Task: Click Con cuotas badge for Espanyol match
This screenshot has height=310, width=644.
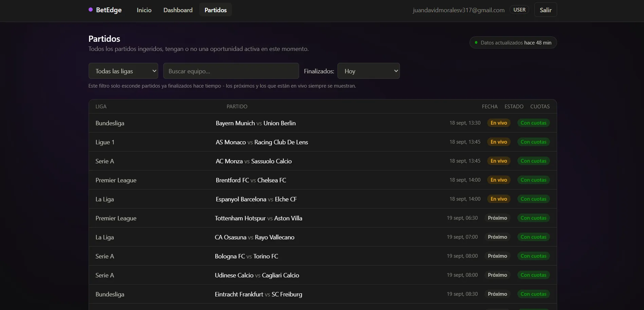Action: coord(533,199)
